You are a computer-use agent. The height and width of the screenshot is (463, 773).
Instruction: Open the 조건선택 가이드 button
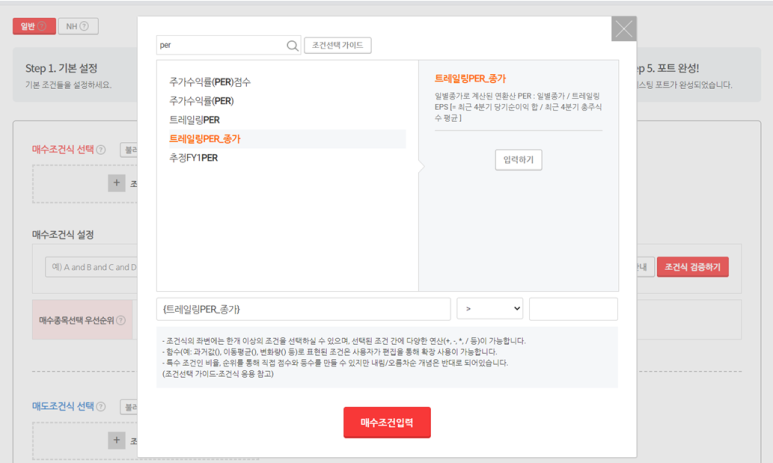[337, 46]
